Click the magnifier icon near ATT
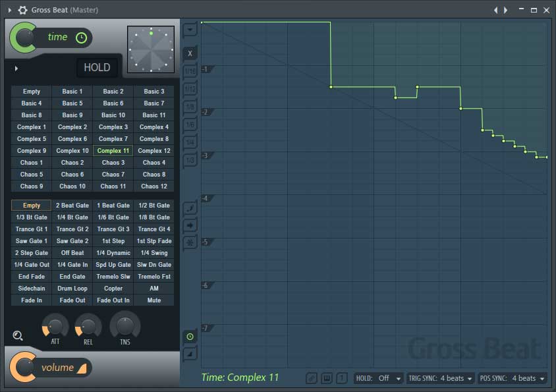Image resolution: width=556 pixels, height=392 pixels. point(18,335)
